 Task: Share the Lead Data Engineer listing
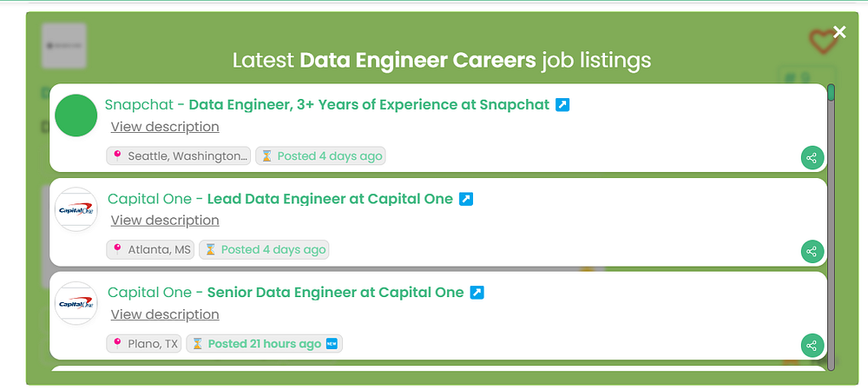coord(812,252)
